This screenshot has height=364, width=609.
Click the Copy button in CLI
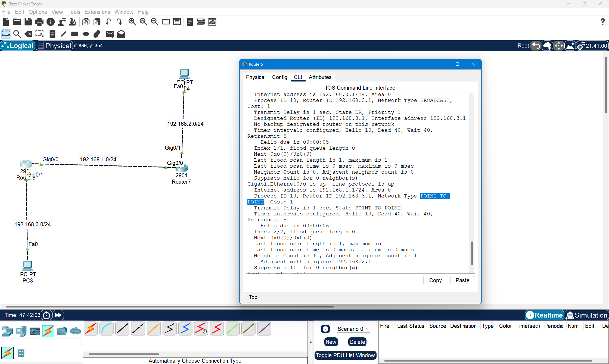(x=435, y=280)
